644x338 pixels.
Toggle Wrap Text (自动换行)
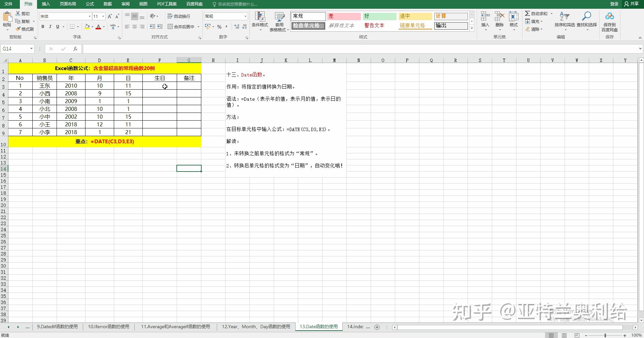coord(179,16)
